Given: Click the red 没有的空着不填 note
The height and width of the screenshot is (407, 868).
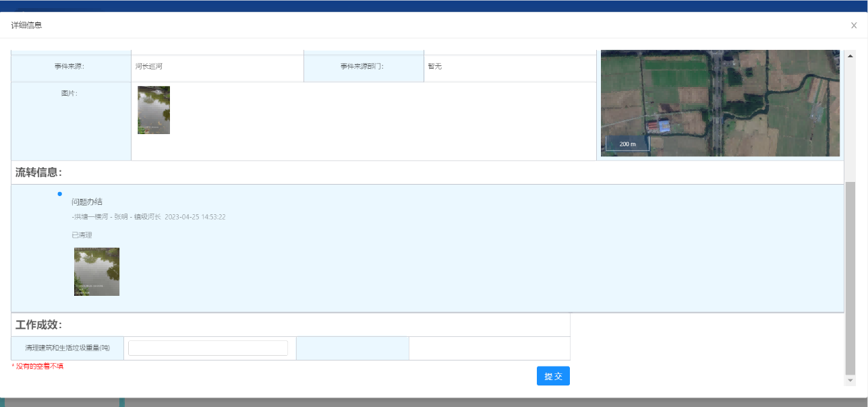Looking at the screenshot, I should click(38, 367).
